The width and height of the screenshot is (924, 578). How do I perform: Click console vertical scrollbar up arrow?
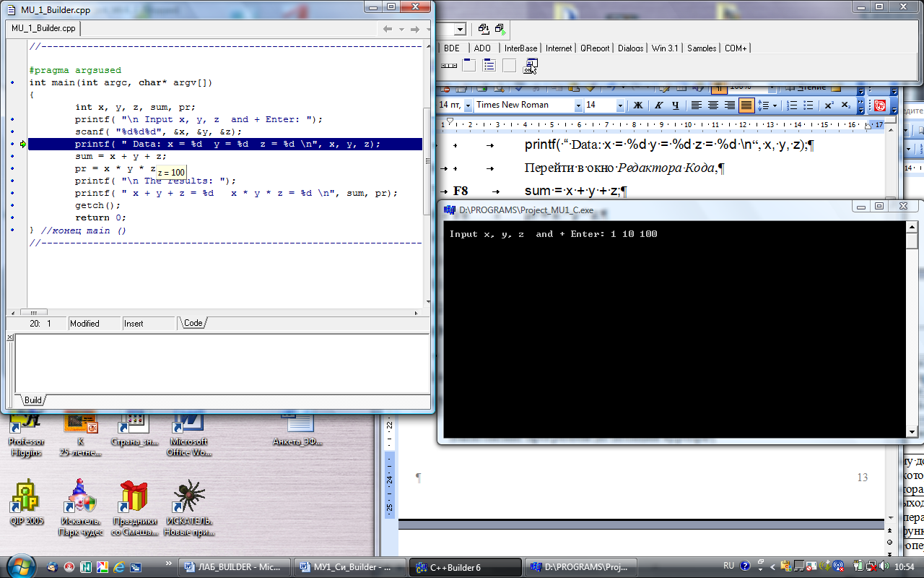point(911,227)
